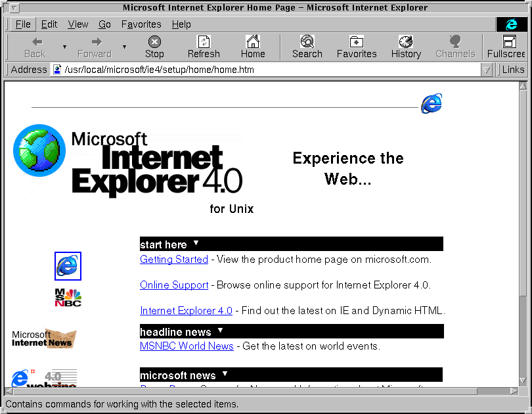Screen dimensions: 532x414
Task: Click the horizontal scrollbar right arrow
Action: point(514,391)
